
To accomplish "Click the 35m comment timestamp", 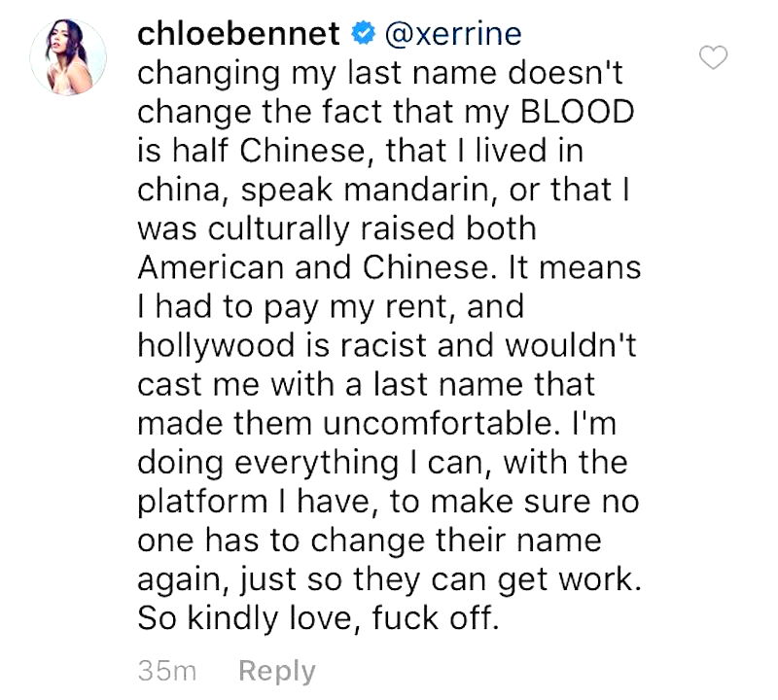I will pos(168,671).
